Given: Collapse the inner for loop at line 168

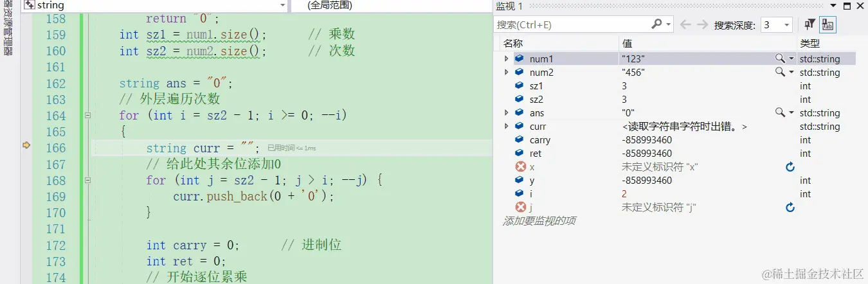Looking at the screenshot, I should coord(88,181).
